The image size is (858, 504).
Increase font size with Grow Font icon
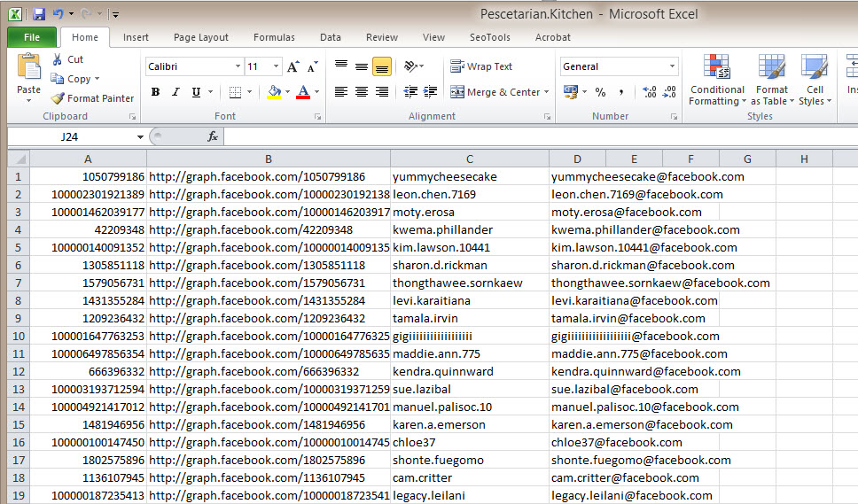pyautogui.click(x=292, y=66)
